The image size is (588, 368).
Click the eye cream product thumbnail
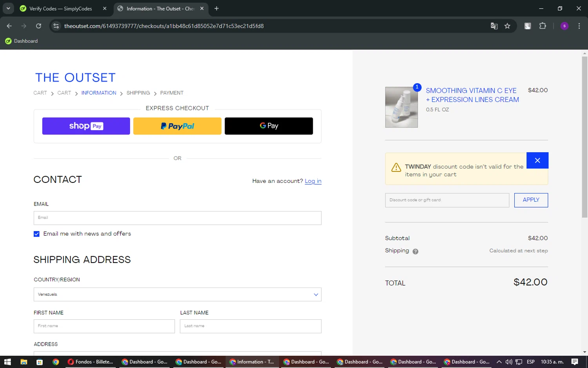coord(401,107)
